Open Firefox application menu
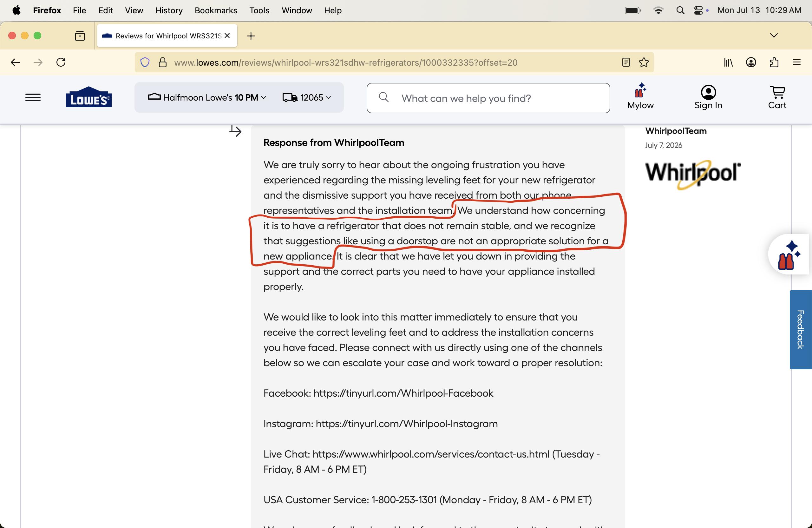 [797, 62]
